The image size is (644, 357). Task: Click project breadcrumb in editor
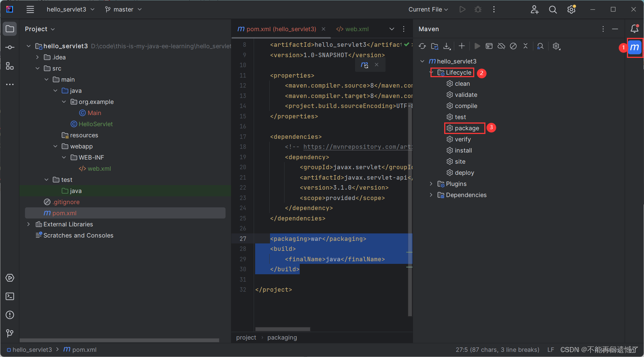pyautogui.click(x=246, y=337)
